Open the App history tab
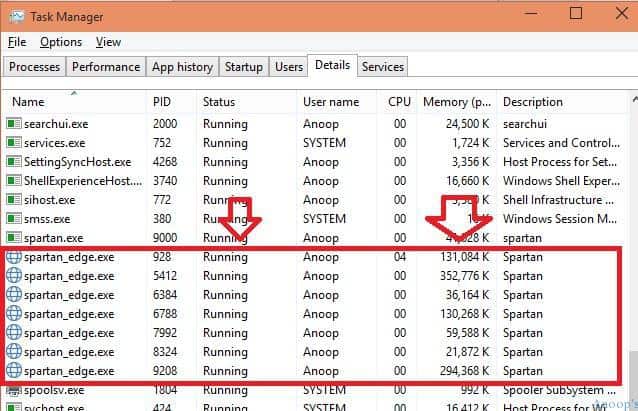 182,67
